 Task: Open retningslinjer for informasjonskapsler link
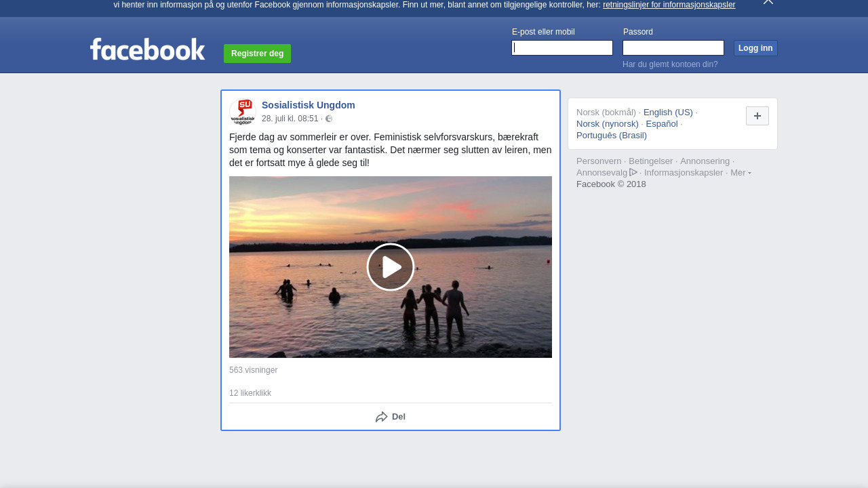(669, 5)
